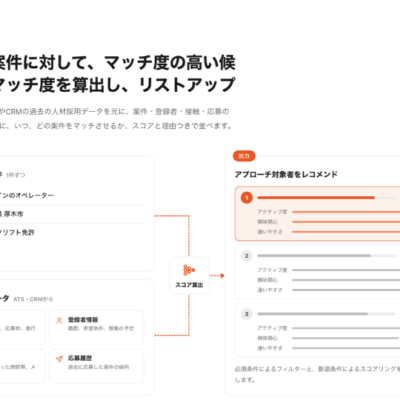Click the アクティブ度 bar in rank 2 card
This screenshot has height=400, width=400.
pos(346,270)
